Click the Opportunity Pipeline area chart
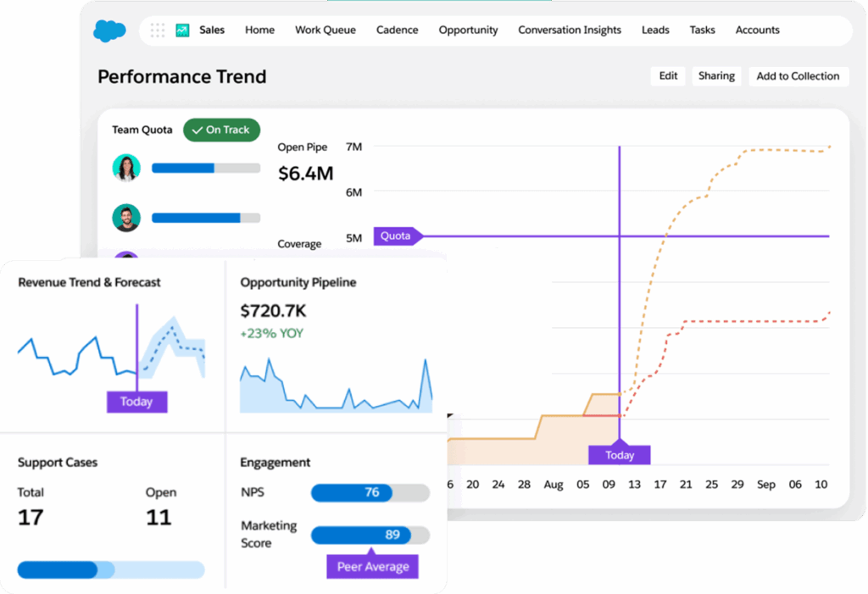The width and height of the screenshot is (868, 594). pos(336,386)
